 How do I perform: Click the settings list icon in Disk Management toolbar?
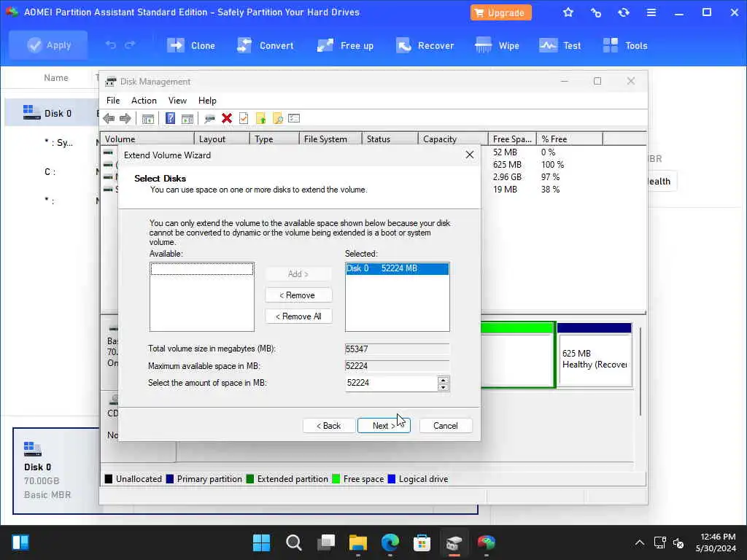(294, 118)
